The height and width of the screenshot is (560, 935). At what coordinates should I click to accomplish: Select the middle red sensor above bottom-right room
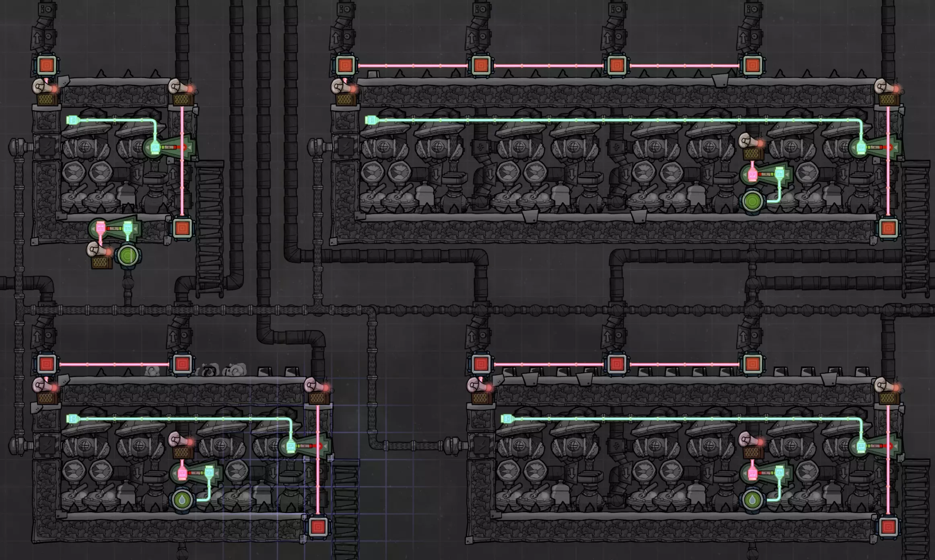(616, 364)
